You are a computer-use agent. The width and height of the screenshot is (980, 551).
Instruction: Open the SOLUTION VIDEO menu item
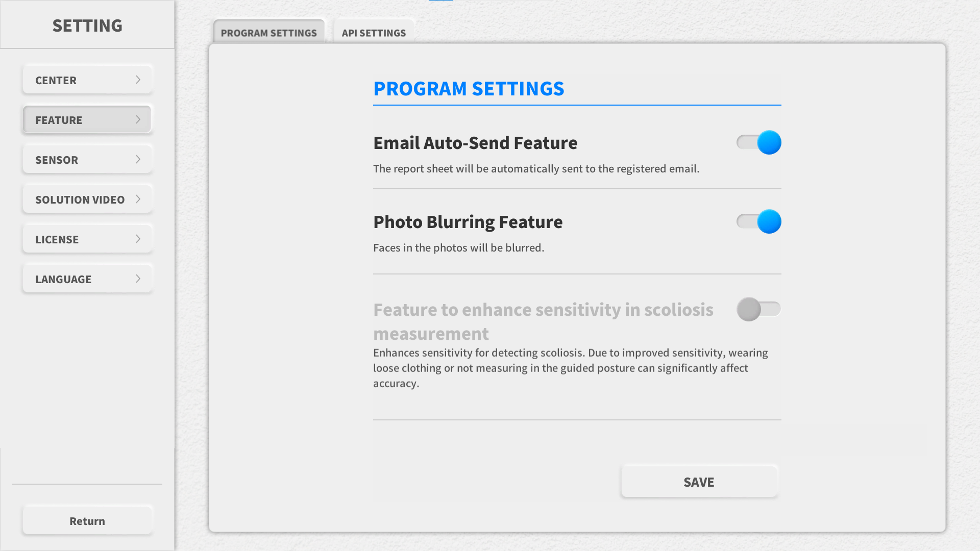coord(87,199)
